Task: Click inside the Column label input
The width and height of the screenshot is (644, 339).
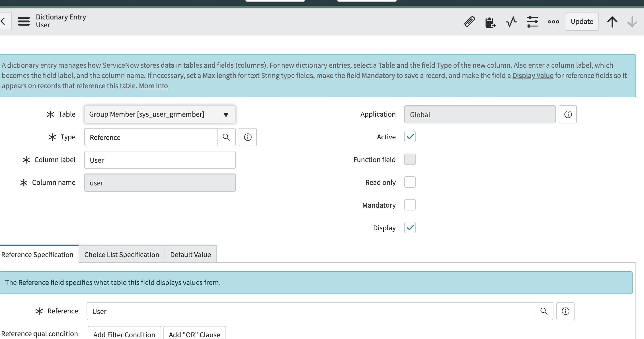Action: [159, 160]
